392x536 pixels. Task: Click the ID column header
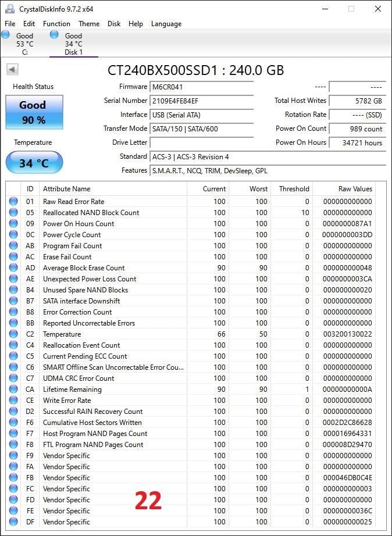coord(30,189)
